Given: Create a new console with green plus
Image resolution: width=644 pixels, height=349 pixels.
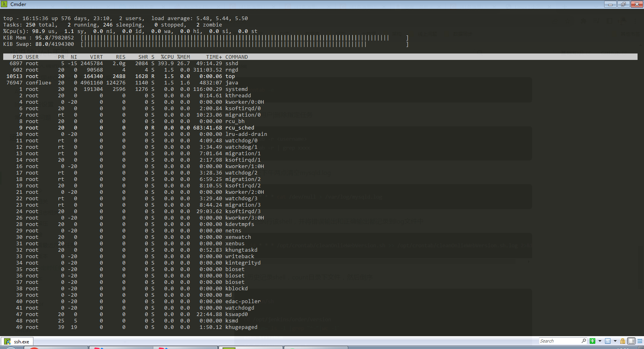Looking at the screenshot, I should point(592,341).
